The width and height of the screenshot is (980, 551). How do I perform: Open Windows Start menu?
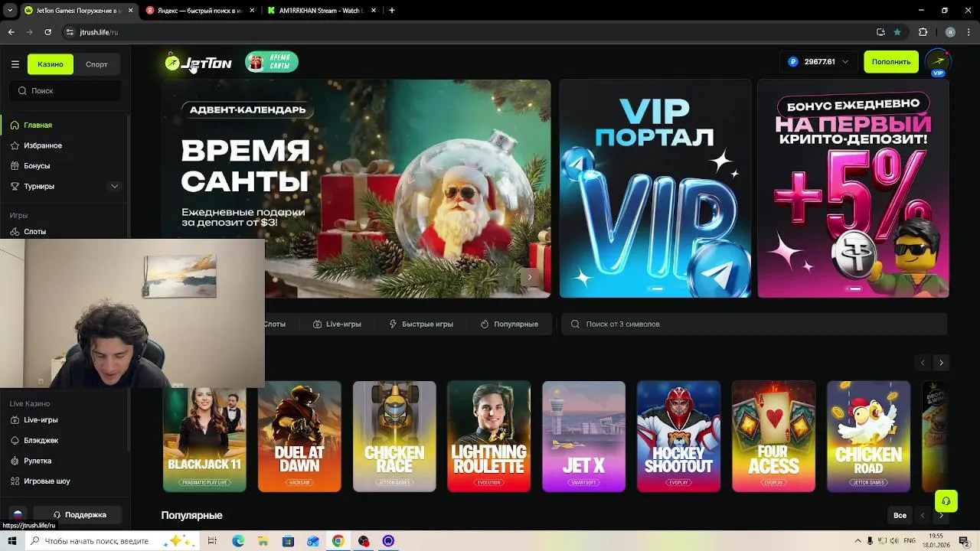(x=12, y=541)
